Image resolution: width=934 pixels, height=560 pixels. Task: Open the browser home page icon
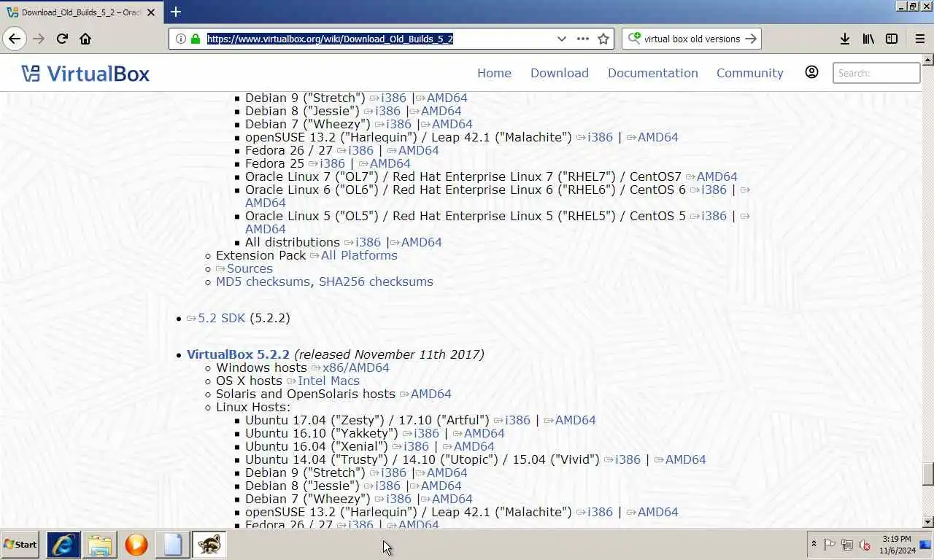click(x=85, y=39)
